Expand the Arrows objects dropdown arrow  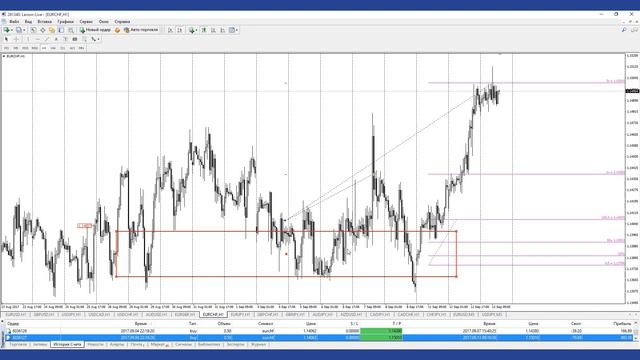click(98, 39)
